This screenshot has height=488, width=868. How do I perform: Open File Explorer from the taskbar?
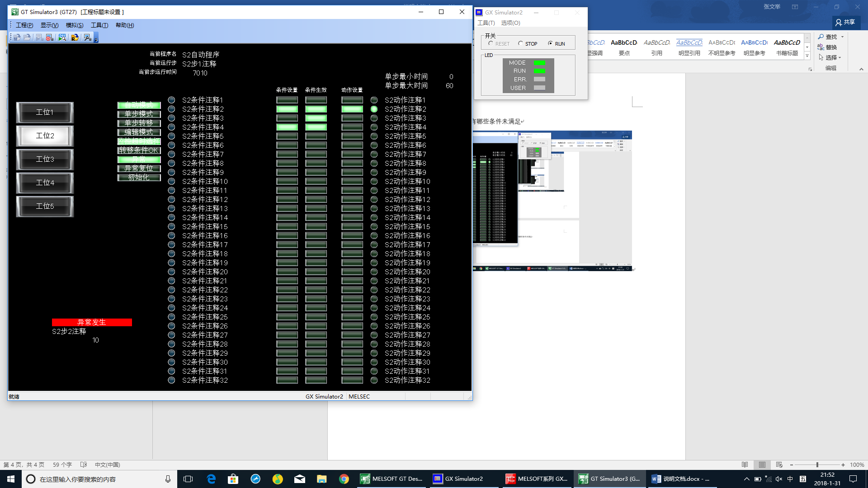tap(321, 479)
